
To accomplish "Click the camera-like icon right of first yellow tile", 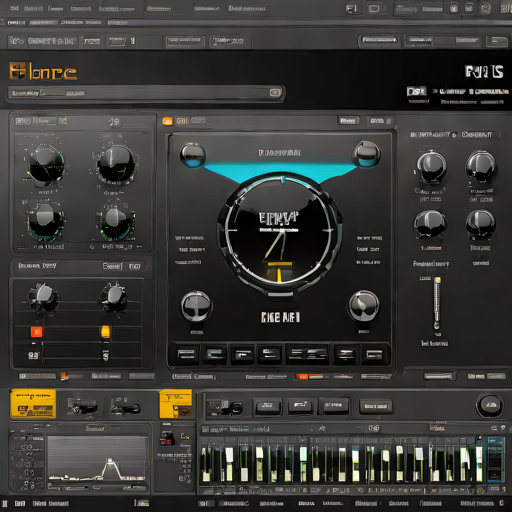I will click(x=82, y=406).
